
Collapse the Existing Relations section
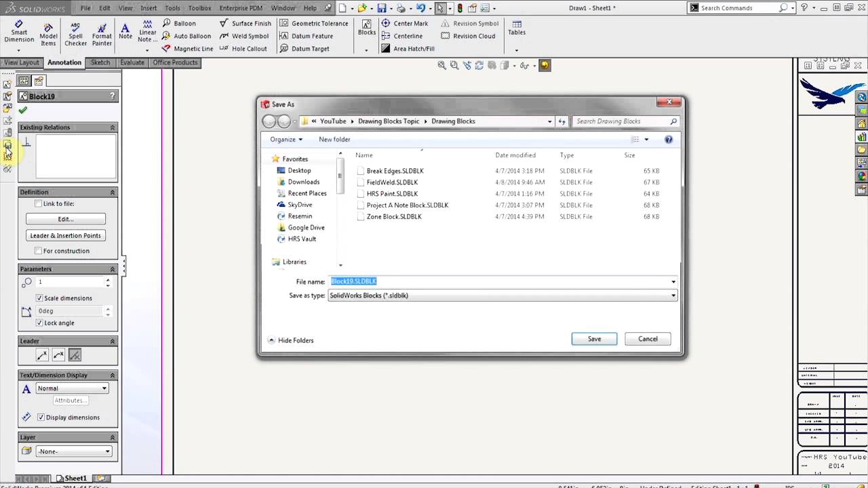[113, 127]
